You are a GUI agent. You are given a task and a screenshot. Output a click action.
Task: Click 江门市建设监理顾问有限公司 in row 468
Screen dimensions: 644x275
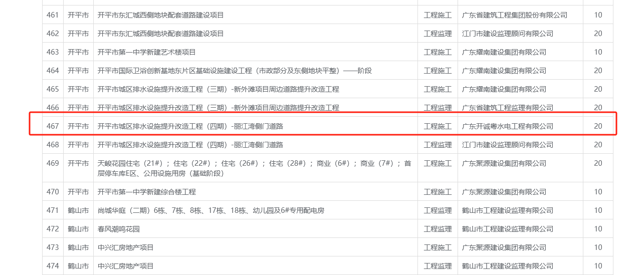tap(508, 145)
